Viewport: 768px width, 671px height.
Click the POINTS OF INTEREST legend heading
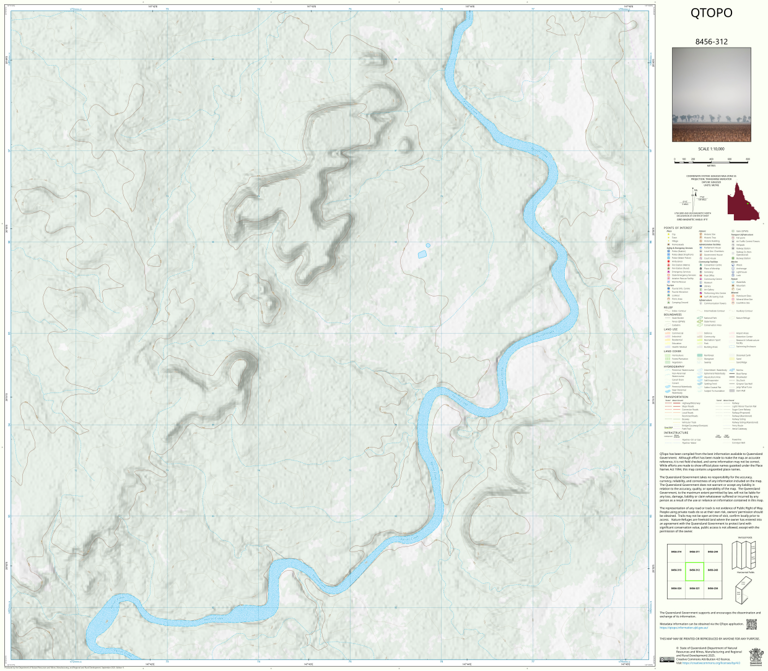coord(678,228)
